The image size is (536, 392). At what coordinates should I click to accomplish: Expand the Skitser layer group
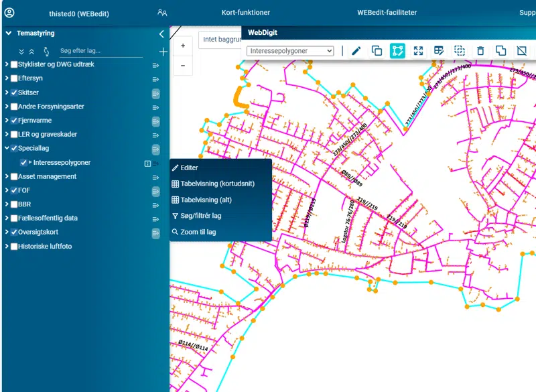[x=7, y=92]
